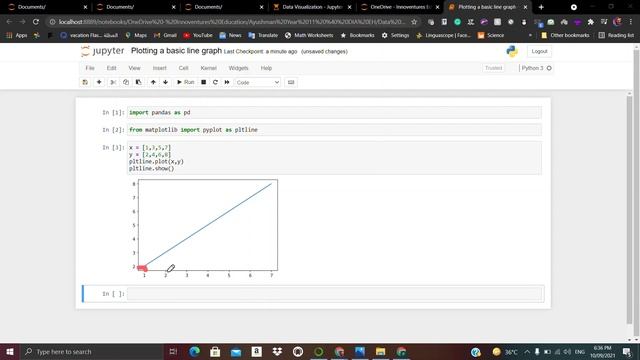Open the Mail app from the taskbar
The width and height of the screenshot is (640, 360).
(x=236, y=351)
